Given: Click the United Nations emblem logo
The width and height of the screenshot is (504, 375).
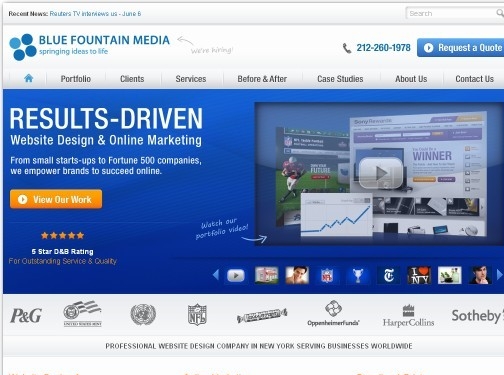Looking at the screenshot, I should (x=143, y=314).
